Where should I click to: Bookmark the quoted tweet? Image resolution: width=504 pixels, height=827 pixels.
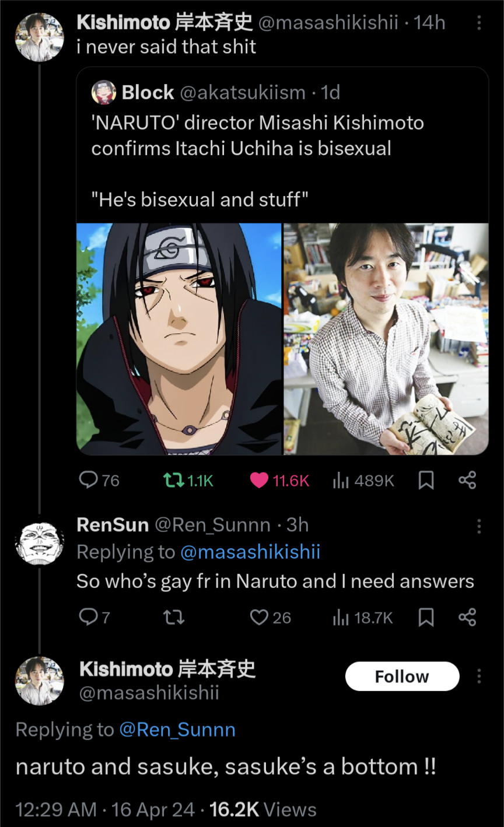pyautogui.click(x=425, y=480)
